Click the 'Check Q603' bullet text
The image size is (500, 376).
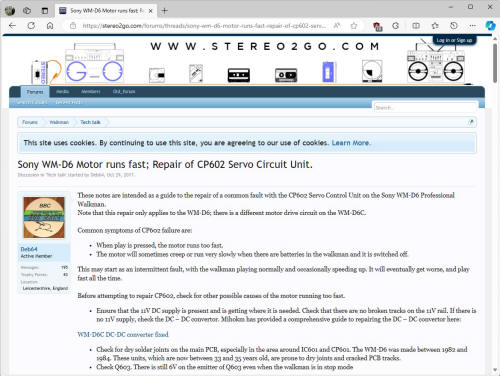[225, 367]
